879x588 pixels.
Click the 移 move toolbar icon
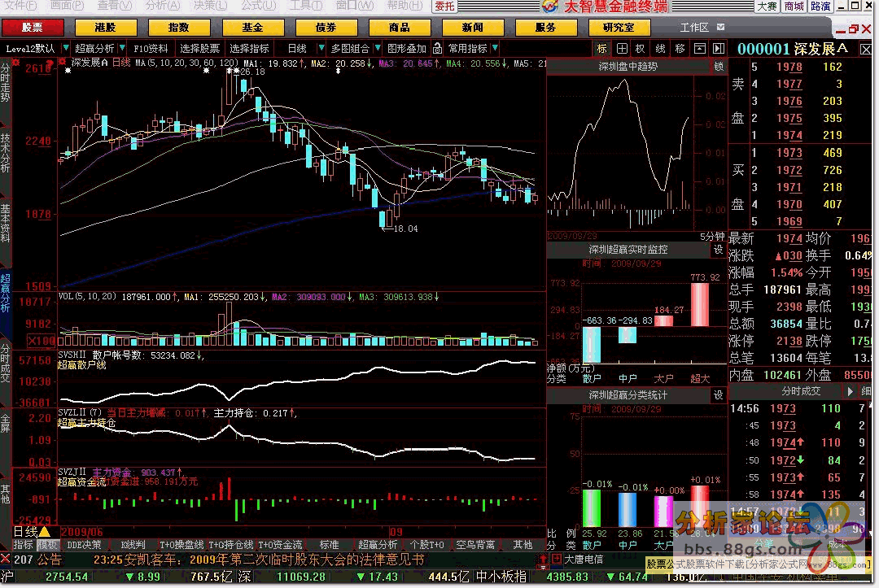[680, 49]
